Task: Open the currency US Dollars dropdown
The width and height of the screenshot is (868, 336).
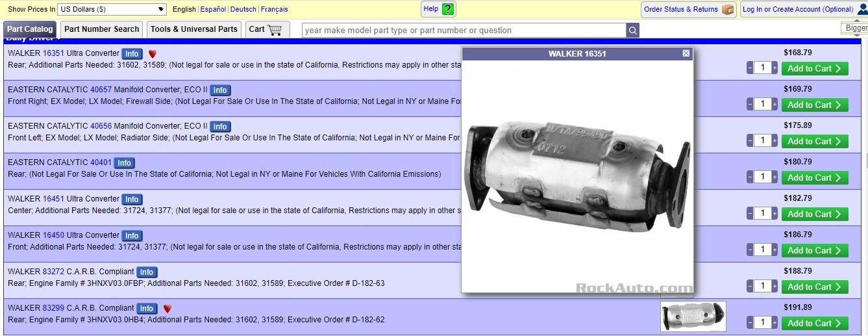Action: [x=112, y=9]
